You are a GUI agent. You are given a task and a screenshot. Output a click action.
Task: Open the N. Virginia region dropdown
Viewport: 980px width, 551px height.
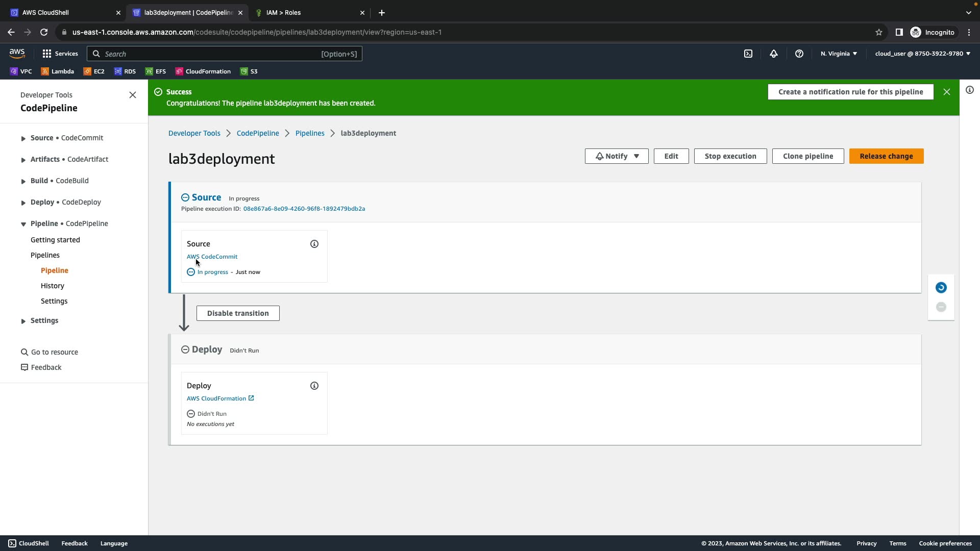[839, 54]
